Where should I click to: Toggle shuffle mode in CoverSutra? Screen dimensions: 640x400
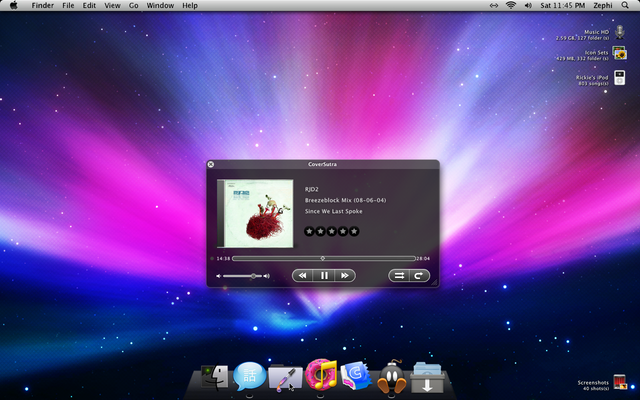[399, 276]
